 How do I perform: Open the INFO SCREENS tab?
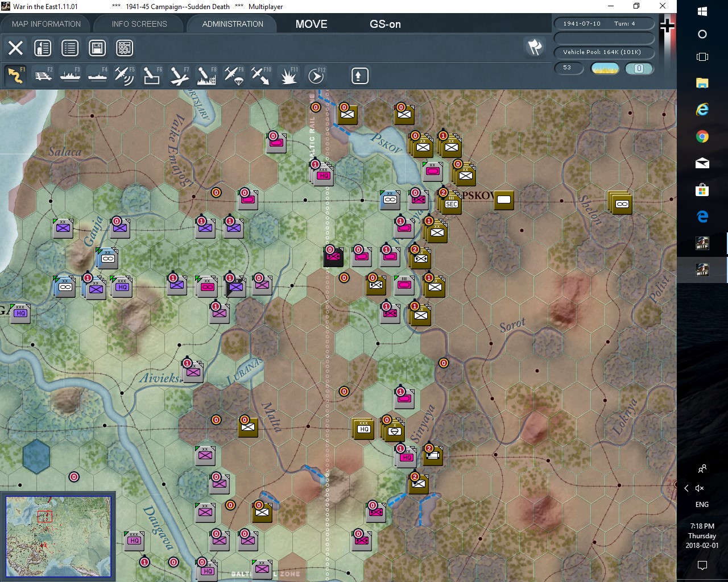pyautogui.click(x=139, y=24)
